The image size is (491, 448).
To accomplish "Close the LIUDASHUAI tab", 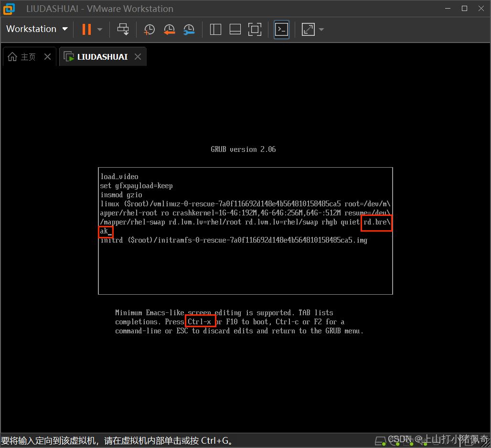I will coord(138,57).
